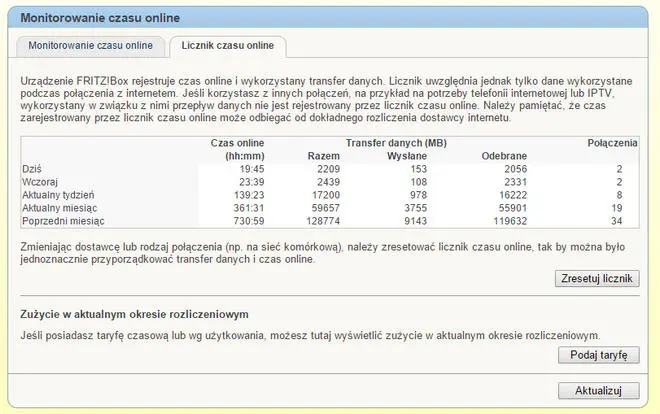660x414 pixels.
Task: Click the Poprzedni miesiąc row label
Action: pos(62,220)
